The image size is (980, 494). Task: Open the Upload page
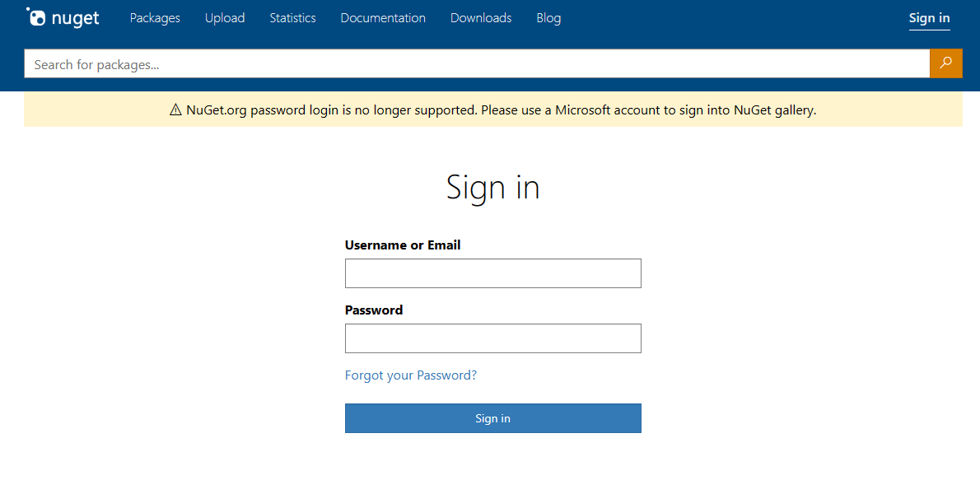[225, 17]
